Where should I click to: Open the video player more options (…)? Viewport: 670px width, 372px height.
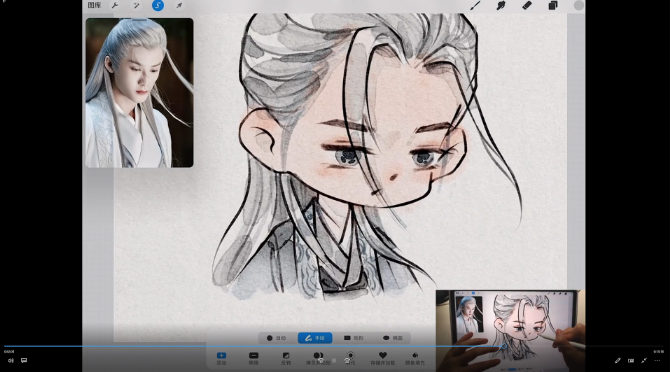657,360
